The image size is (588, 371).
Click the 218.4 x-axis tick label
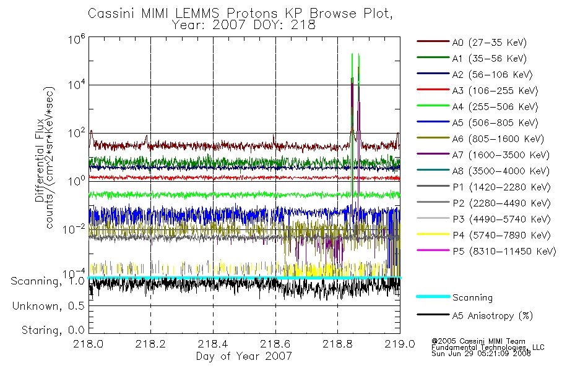pos(213,344)
